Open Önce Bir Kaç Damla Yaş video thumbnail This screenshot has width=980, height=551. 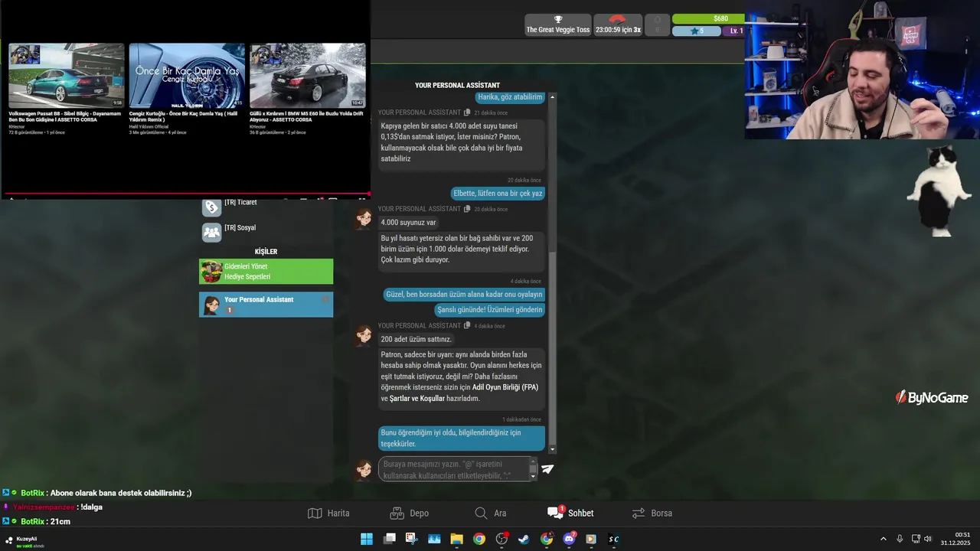coord(187,75)
